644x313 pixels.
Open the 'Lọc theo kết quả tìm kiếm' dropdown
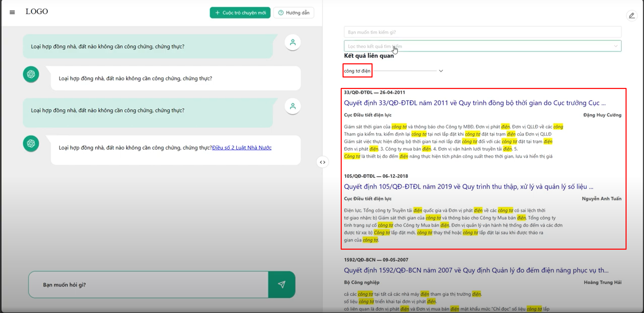coord(482,46)
